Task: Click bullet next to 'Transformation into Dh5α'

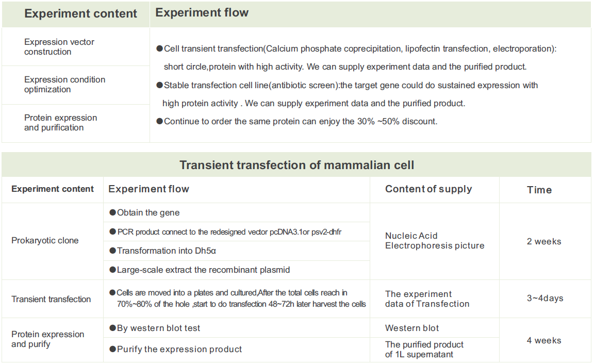Action: pyautogui.click(x=112, y=251)
